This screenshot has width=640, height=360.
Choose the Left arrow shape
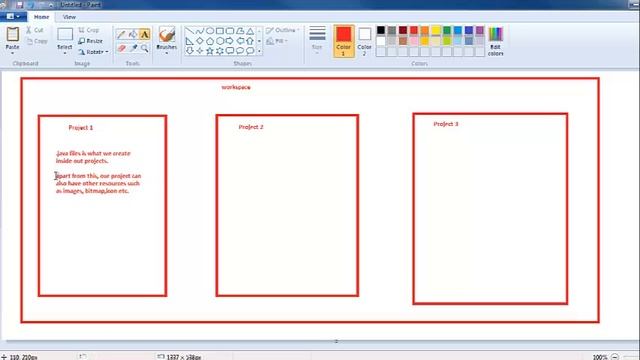click(x=240, y=41)
